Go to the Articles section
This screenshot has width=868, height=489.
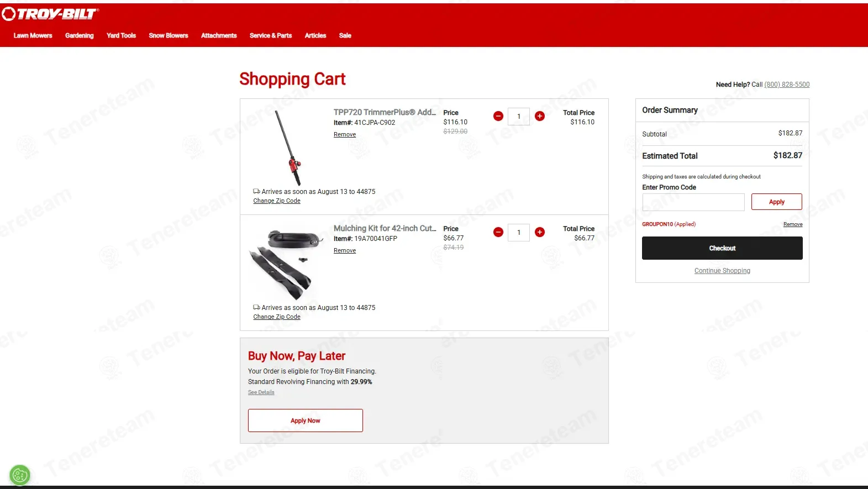pyautogui.click(x=315, y=35)
